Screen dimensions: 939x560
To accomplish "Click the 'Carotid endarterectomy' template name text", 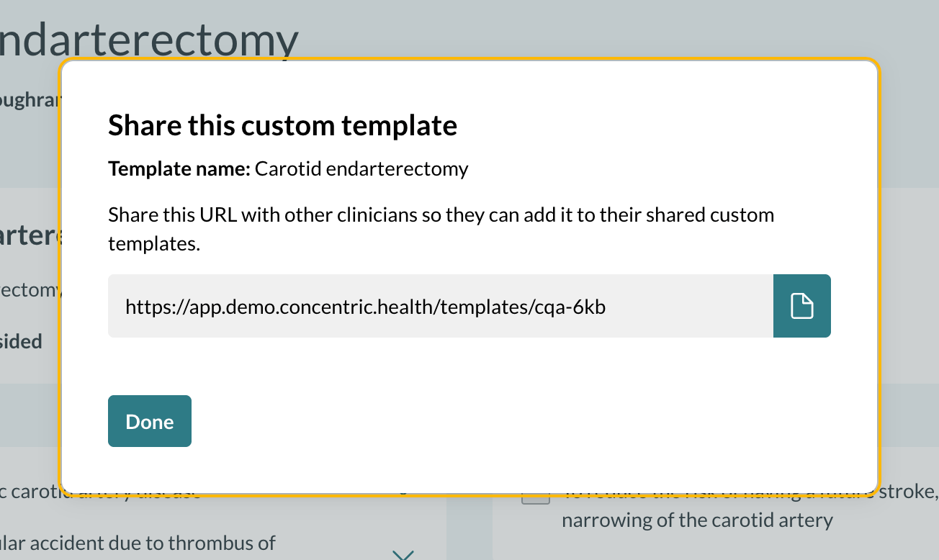I will click(361, 169).
